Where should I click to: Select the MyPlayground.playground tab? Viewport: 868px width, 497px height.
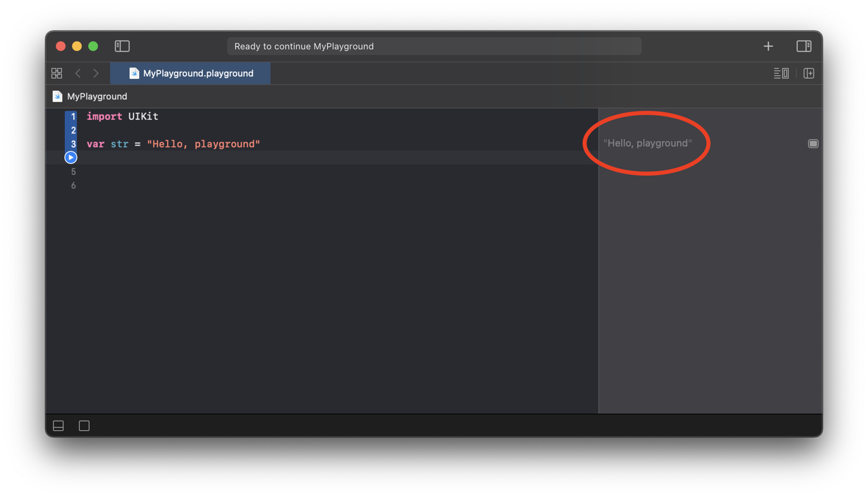click(191, 74)
